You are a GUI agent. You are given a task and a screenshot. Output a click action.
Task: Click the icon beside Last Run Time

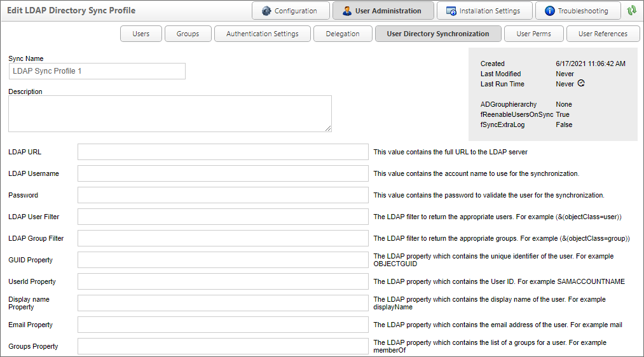point(580,84)
